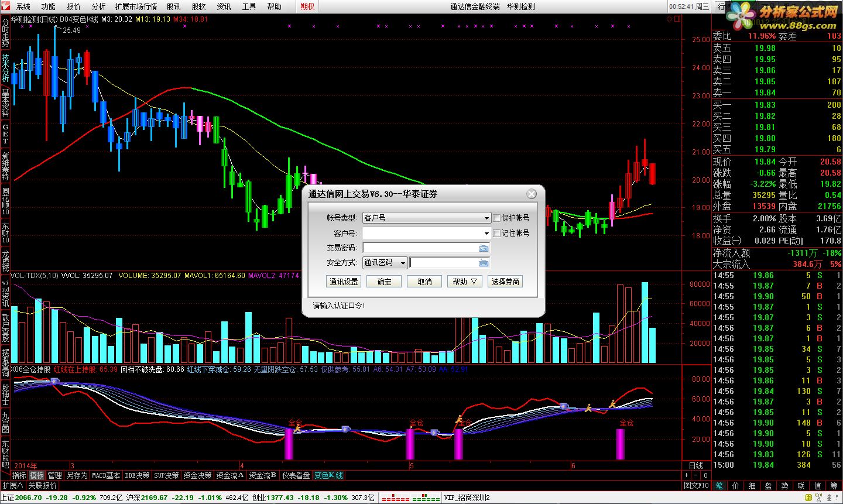Open the 资讯 menu
The width and height of the screenshot is (843, 504).
[224, 6]
